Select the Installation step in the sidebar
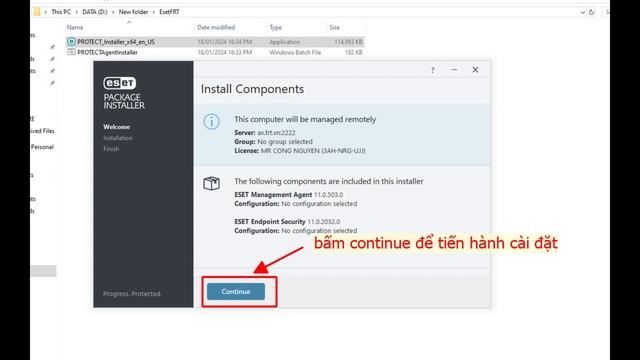Image resolution: width=640 pixels, height=360 pixels. coord(118,138)
